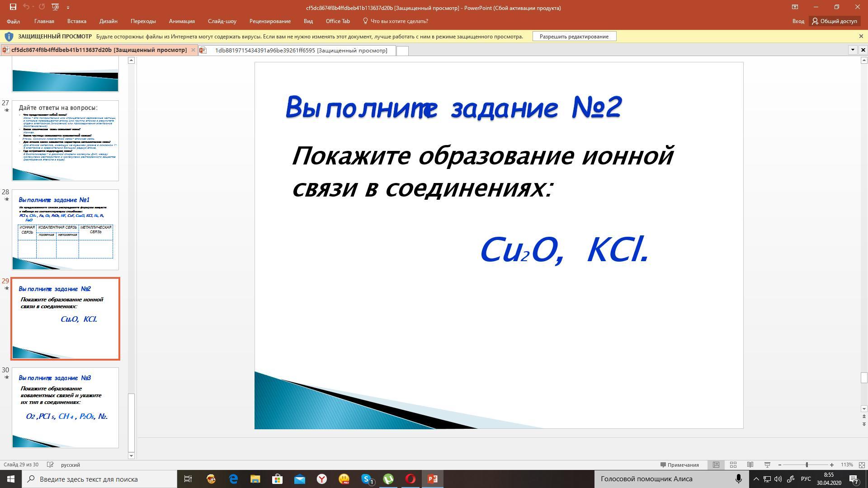868x488 pixels.
Task: Fit slide to current window icon
Action: coord(862,465)
